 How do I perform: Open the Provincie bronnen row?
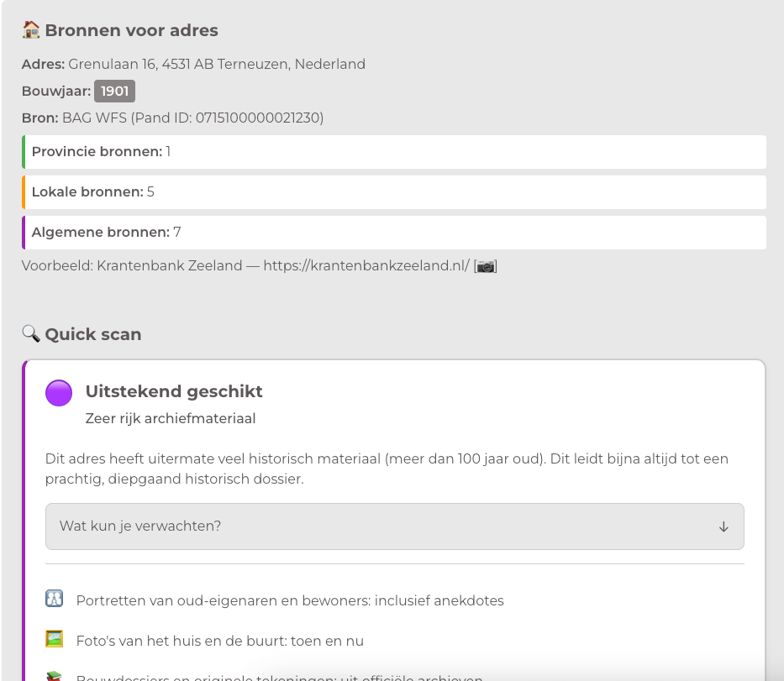(x=394, y=152)
